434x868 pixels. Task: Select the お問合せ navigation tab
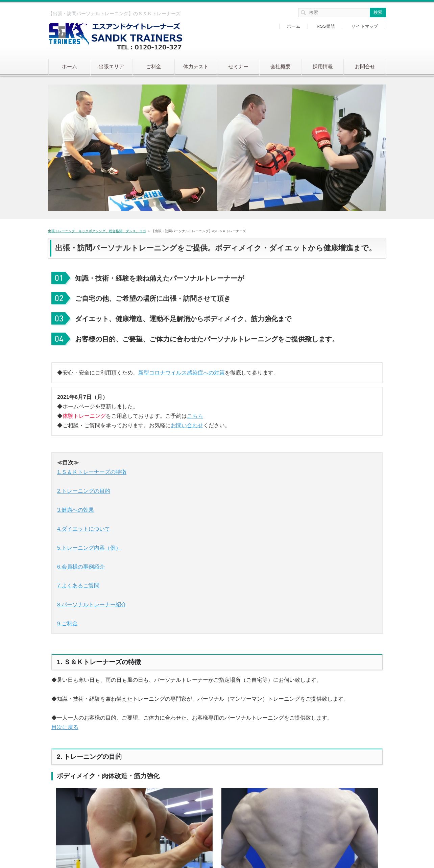[365, 67]
